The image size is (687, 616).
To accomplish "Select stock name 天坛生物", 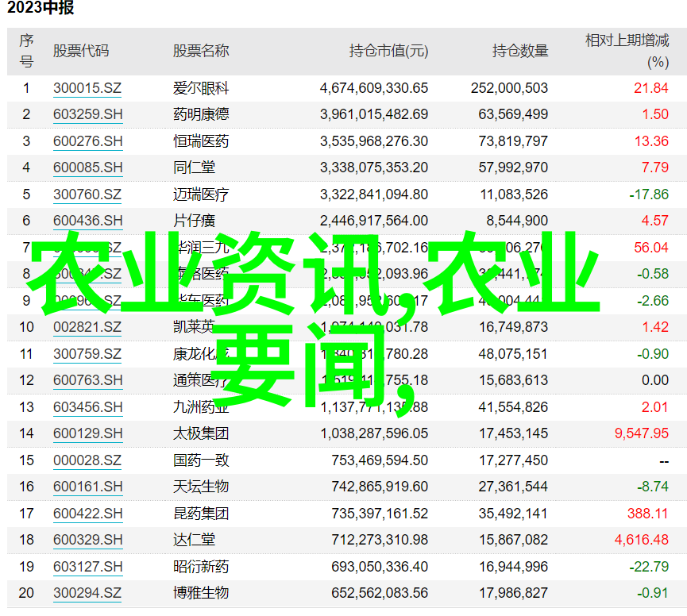I will [201, 487].
